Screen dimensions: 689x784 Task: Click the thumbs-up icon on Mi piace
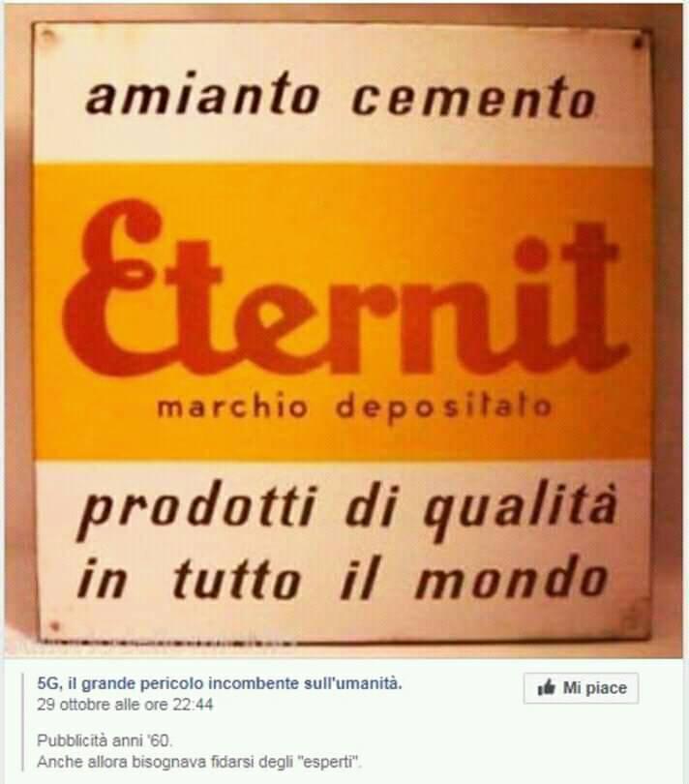point(547,688)
